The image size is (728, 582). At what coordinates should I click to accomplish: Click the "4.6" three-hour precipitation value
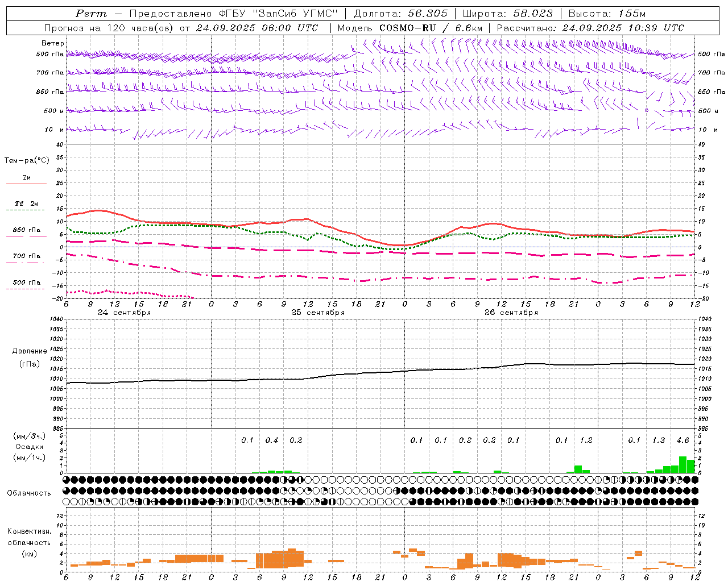(682, 440)
